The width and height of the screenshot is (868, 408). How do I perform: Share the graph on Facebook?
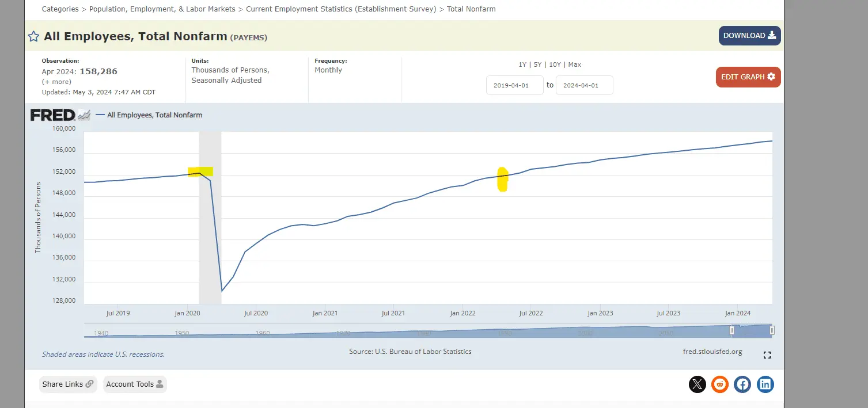[742, 384]
